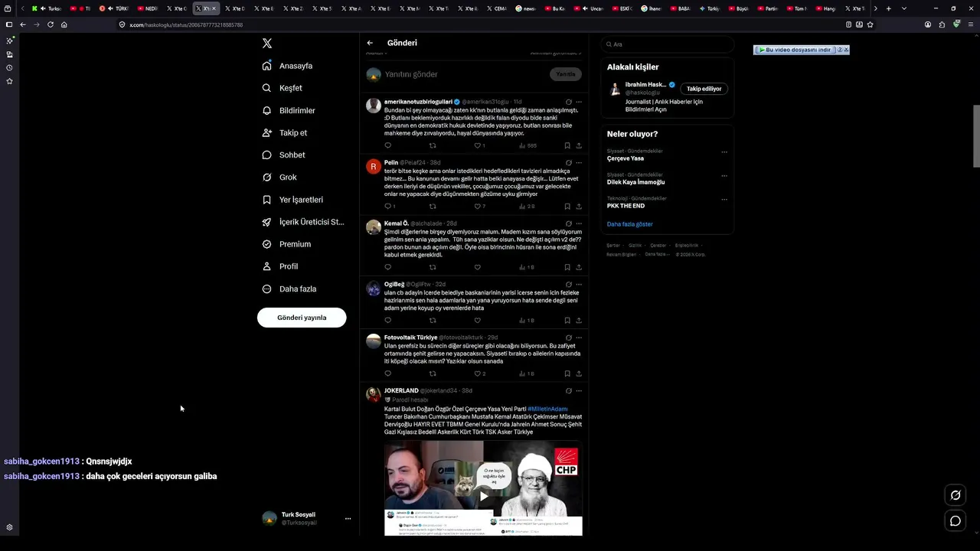Go to Anasayfa in the sidebar
Screen dimensions: 980x551
pyautogui.click(x=287, y=66)
